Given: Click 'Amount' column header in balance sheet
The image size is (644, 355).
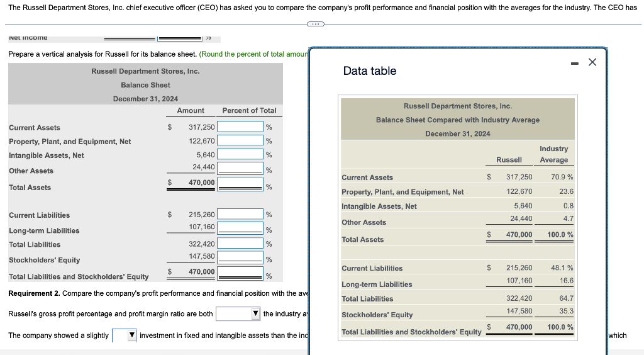Looking at the screenshot, I should [x=191, y=111].
